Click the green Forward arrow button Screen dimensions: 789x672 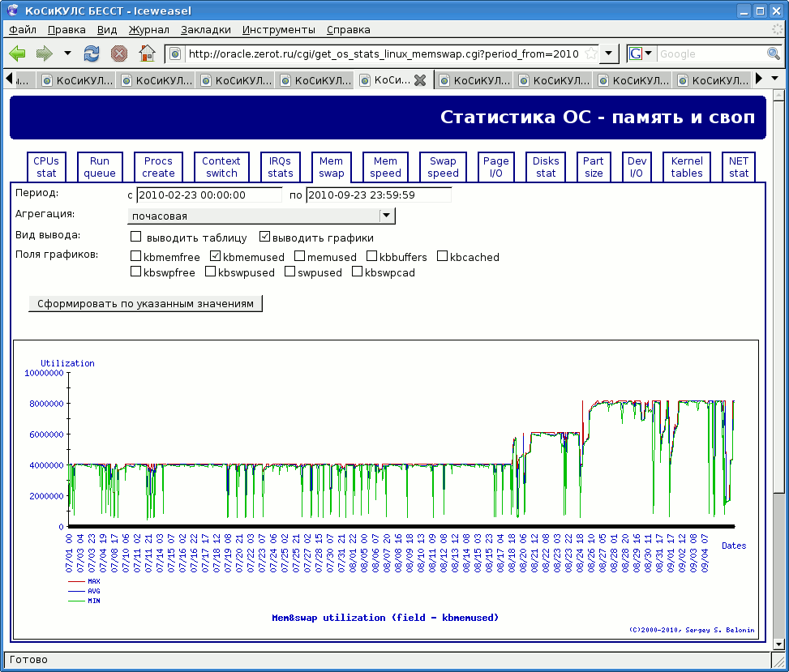[x=44, y=54]
